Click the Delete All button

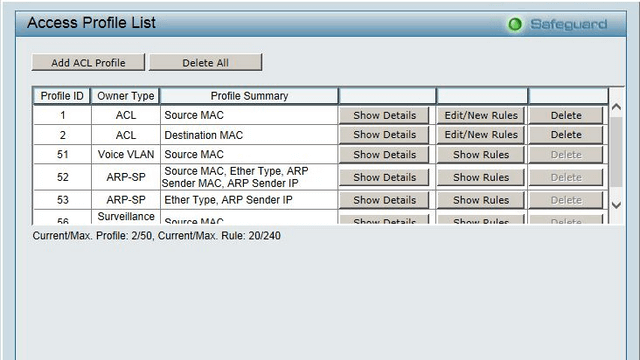(x=205, y=62)
